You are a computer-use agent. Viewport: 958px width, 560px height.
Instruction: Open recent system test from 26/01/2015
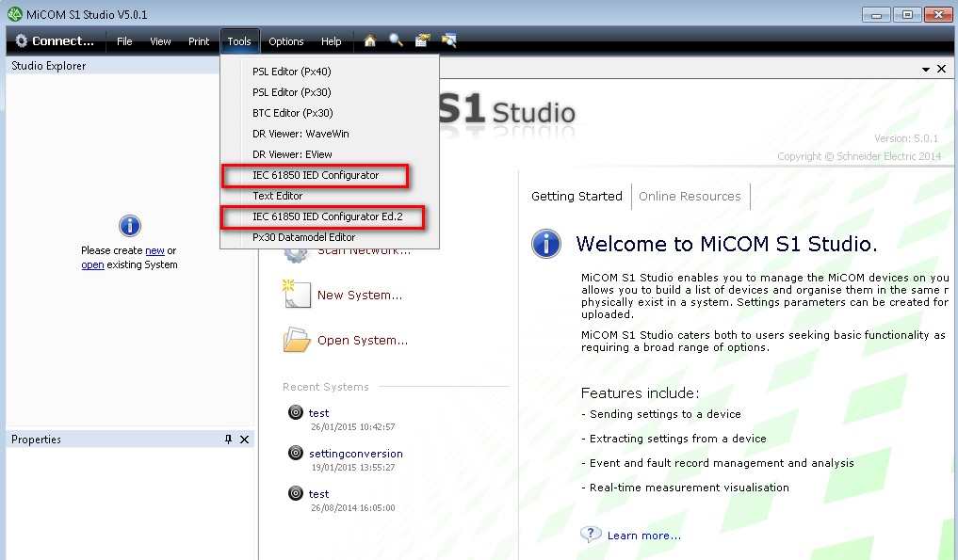click(x=318, y=413)
